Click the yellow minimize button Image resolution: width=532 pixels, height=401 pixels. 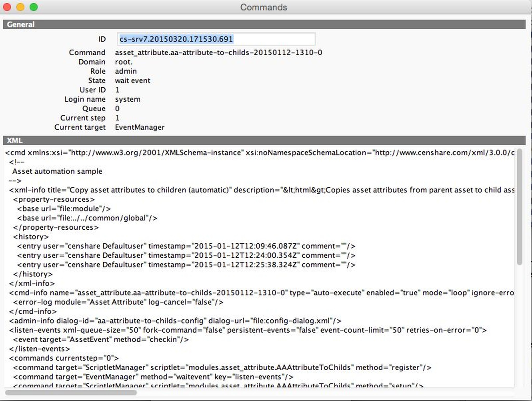[x=20, y=7]
